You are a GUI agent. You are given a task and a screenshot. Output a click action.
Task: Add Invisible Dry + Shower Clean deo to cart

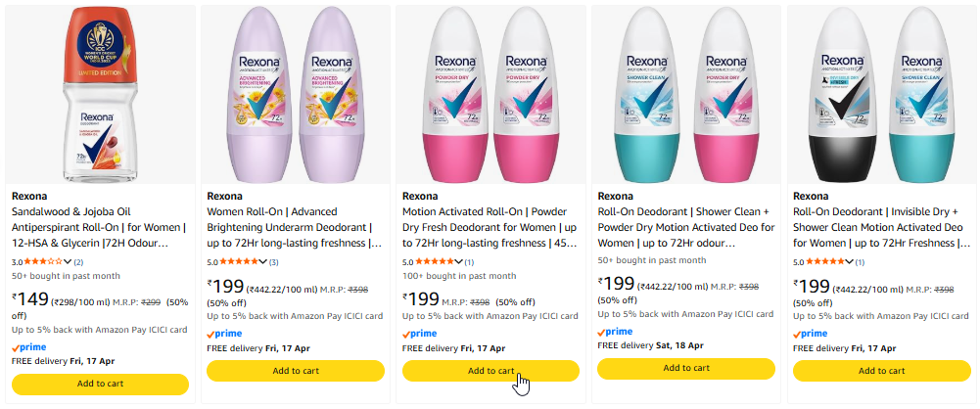tap(882, 371)
